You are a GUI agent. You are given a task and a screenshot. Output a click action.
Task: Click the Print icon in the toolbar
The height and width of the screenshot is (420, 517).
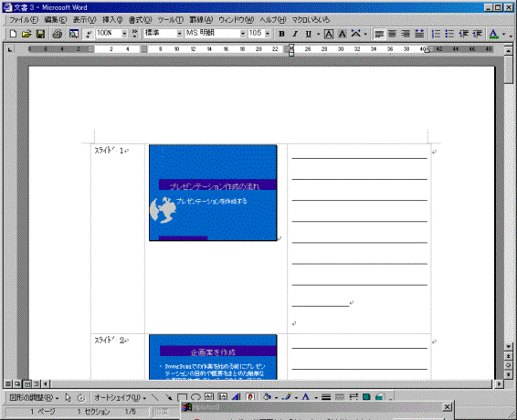point(58,34)
